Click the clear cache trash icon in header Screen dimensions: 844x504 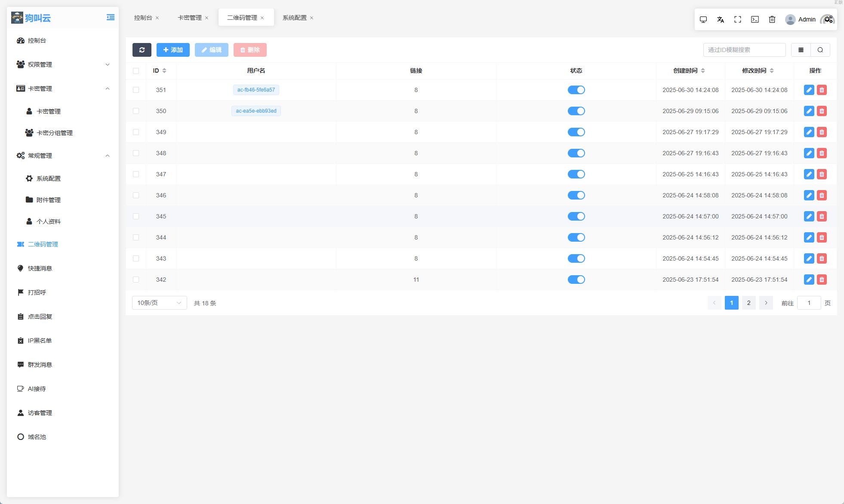click(772, 19)
